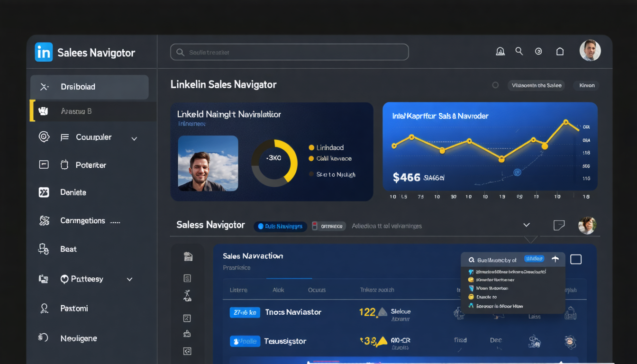The image size is (637, 364).
Task: Click the bell notifications icon in header
Action: [x=500, y=52]
